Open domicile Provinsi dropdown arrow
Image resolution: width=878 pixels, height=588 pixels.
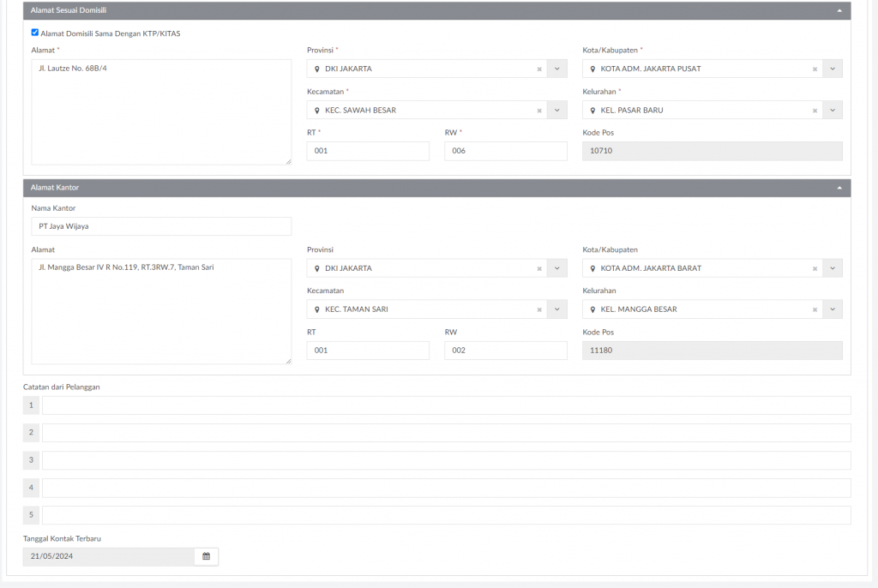(557, 69)
